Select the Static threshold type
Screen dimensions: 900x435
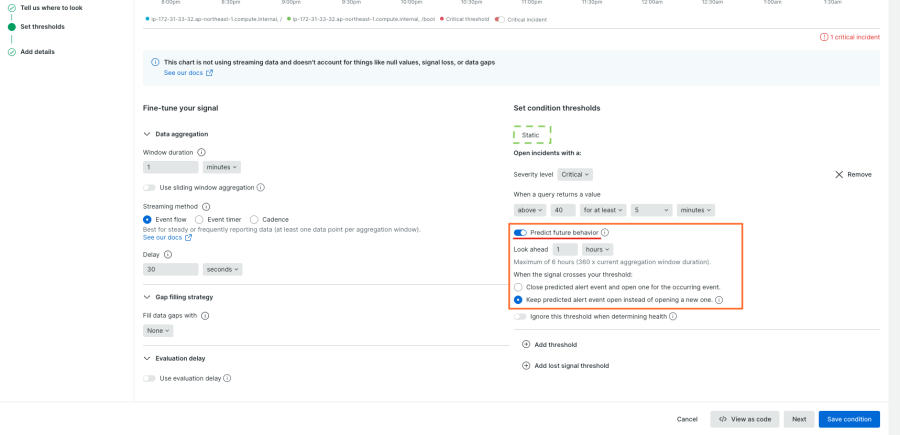pyautogui.click(x=532, y=135)
